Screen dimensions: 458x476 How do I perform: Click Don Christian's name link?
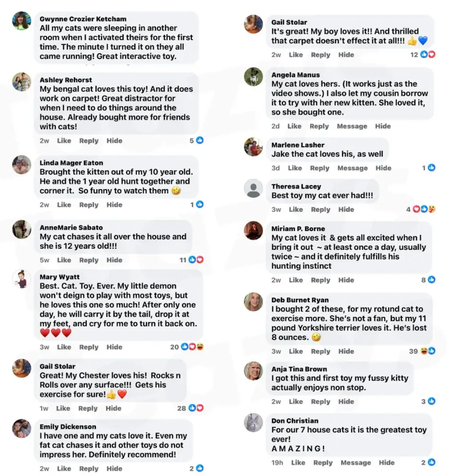[x=295, y=421]
